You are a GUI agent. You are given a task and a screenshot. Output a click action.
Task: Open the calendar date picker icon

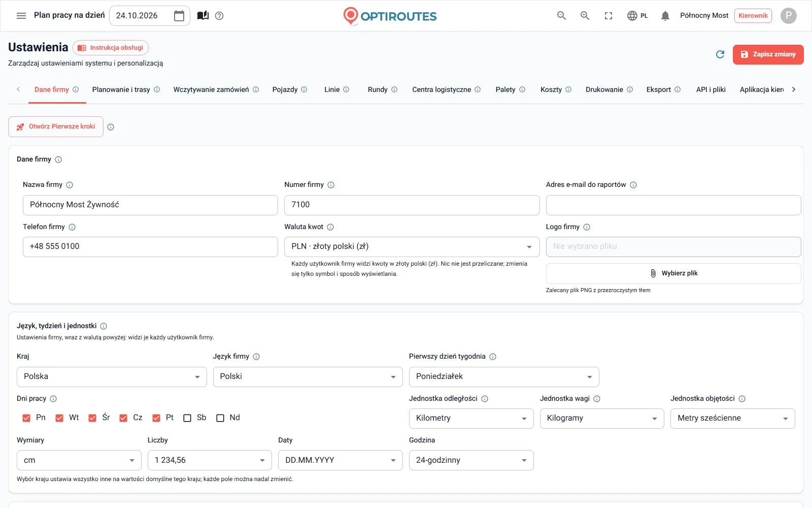click(x=179, y=16)
